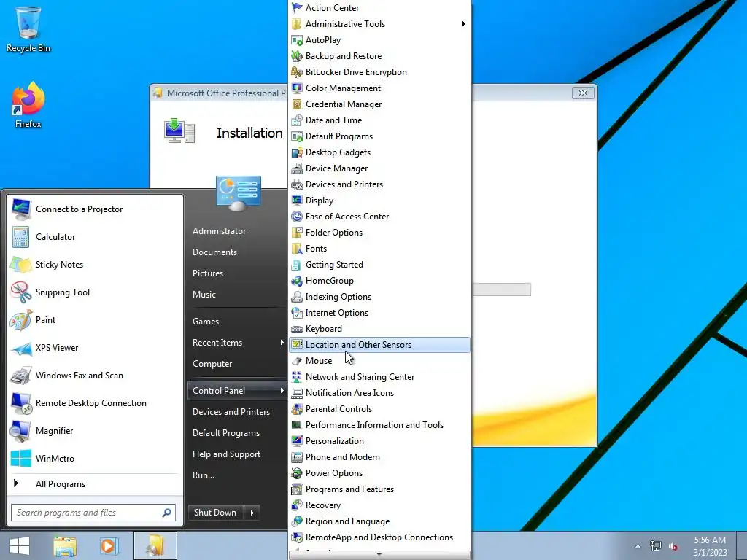
Task: Click Credential Manager icon
Action: tap(297, 104)
